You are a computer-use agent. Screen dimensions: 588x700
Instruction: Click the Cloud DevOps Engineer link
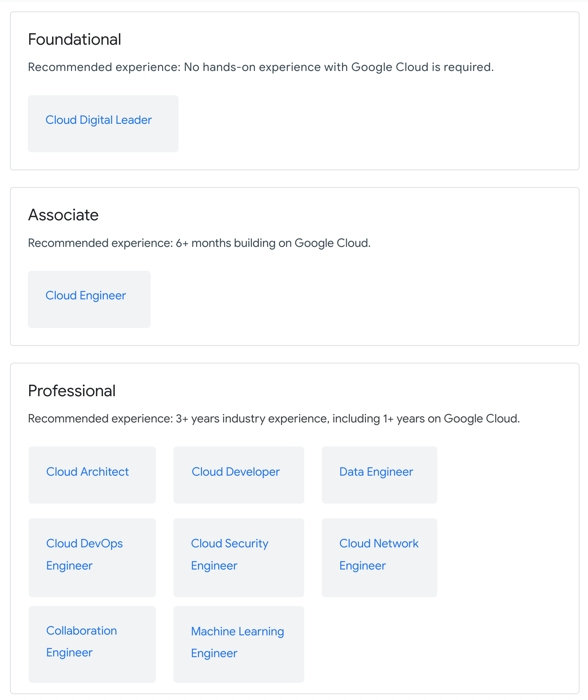click(x=85, y=554)
